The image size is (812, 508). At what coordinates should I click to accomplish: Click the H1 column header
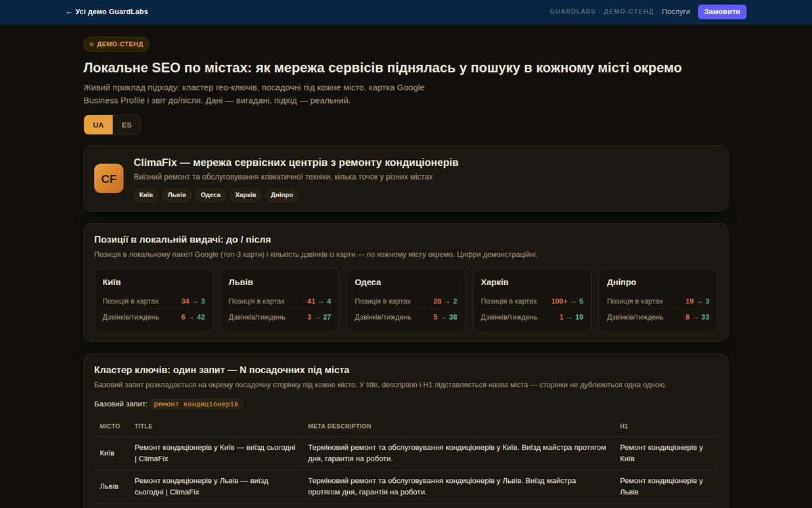tap(624, 426)
